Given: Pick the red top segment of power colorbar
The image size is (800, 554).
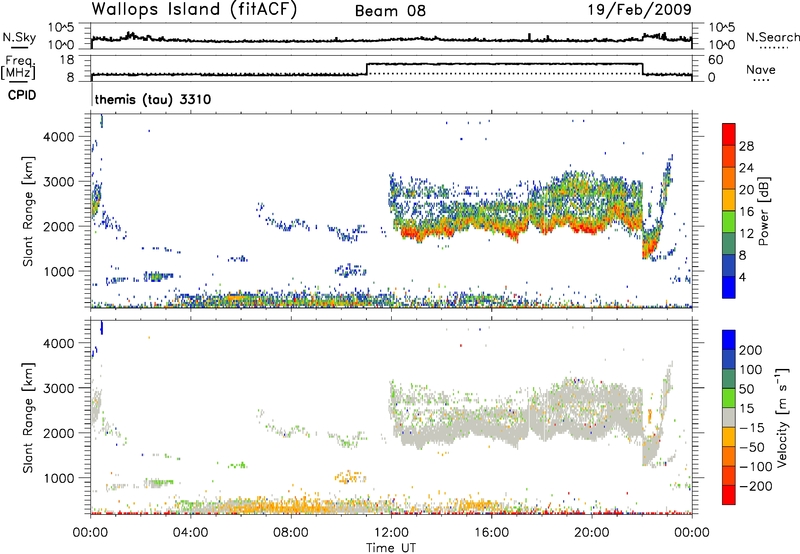Looking at the screenshot, I should (x=729, y=134).
